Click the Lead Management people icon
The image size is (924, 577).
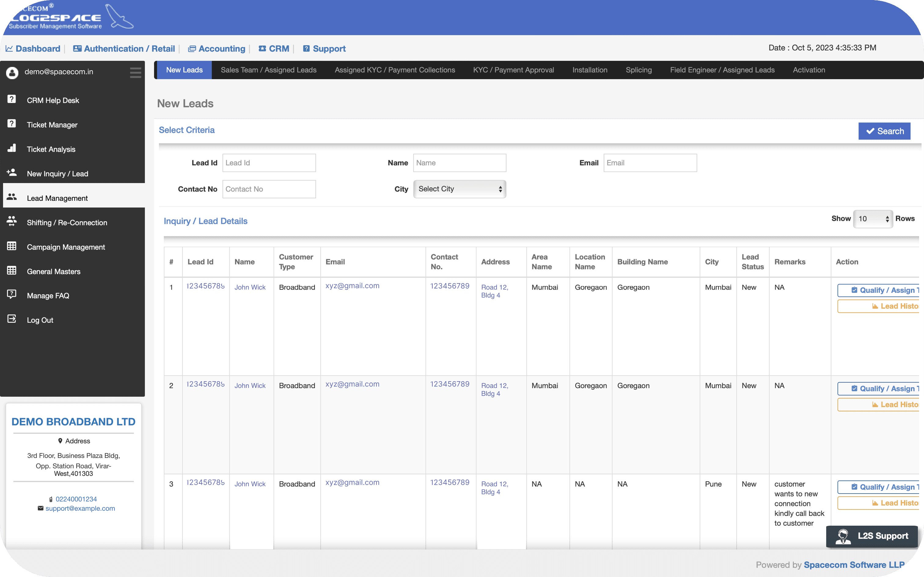coord(11,197)
